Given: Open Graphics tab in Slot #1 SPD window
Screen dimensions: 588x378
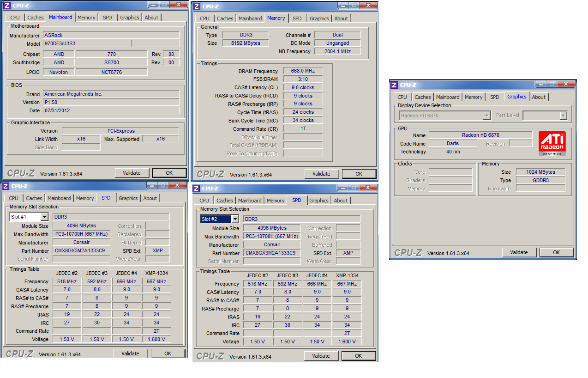Looking at the screenshot, I should 128,198.
